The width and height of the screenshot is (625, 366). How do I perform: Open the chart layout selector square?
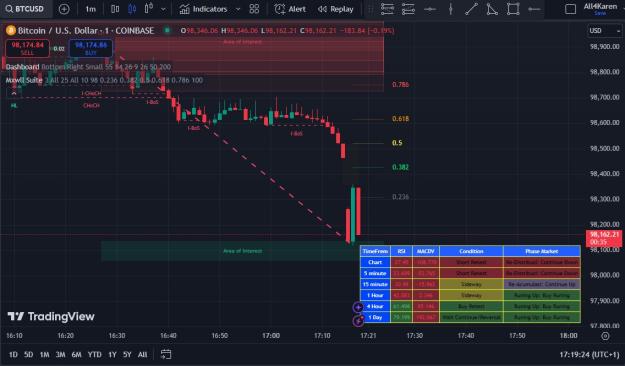click(570, 9)
